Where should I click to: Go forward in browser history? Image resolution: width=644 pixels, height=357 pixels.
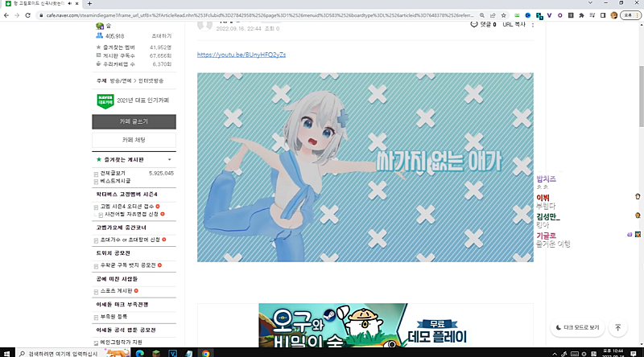tap(17, 15)
